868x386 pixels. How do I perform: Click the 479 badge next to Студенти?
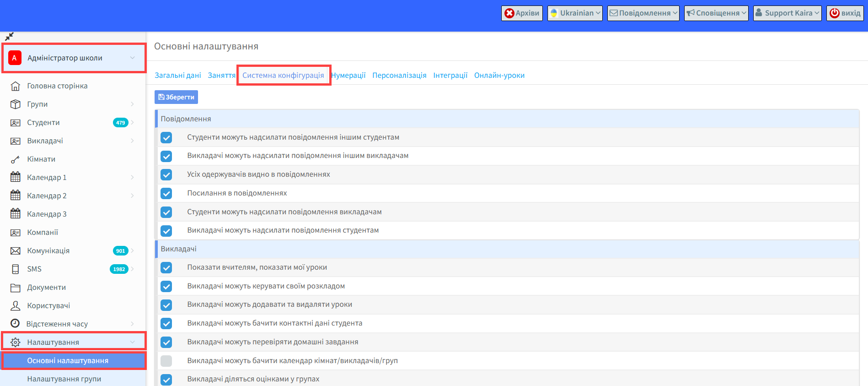[120, 123]
